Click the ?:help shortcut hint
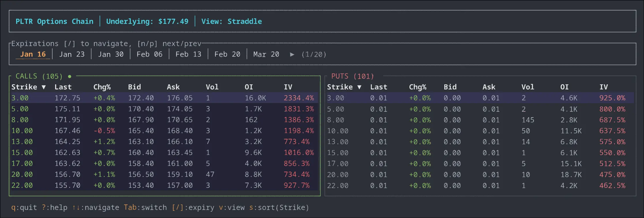This screenshot has height=218, width=644. coord(54,207)
